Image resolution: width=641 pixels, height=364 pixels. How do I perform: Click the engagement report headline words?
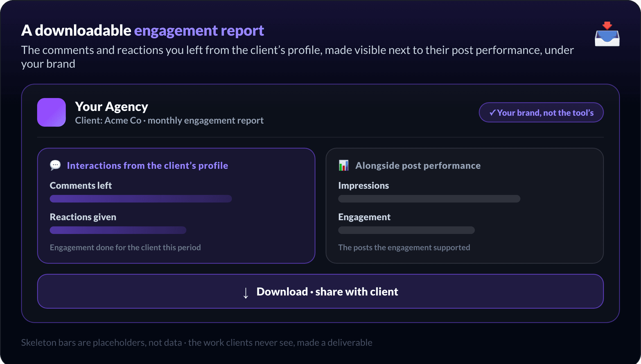199,31
